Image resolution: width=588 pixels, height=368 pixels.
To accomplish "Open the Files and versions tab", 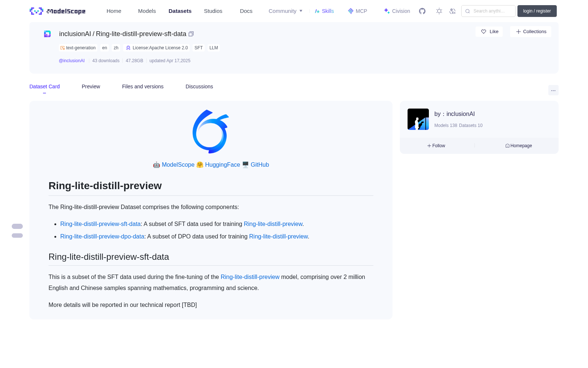I will pos(143,86).
